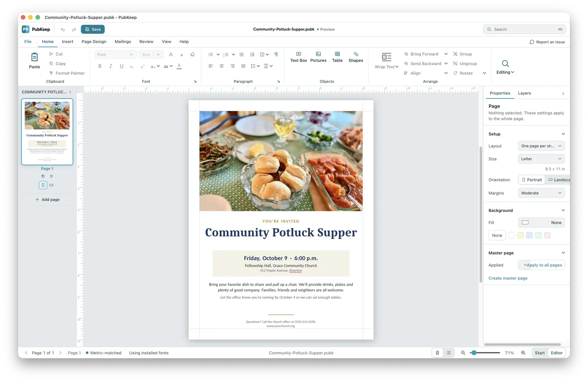Delete Page 1 trash icon
588x382 pixels.
point(51,176)
